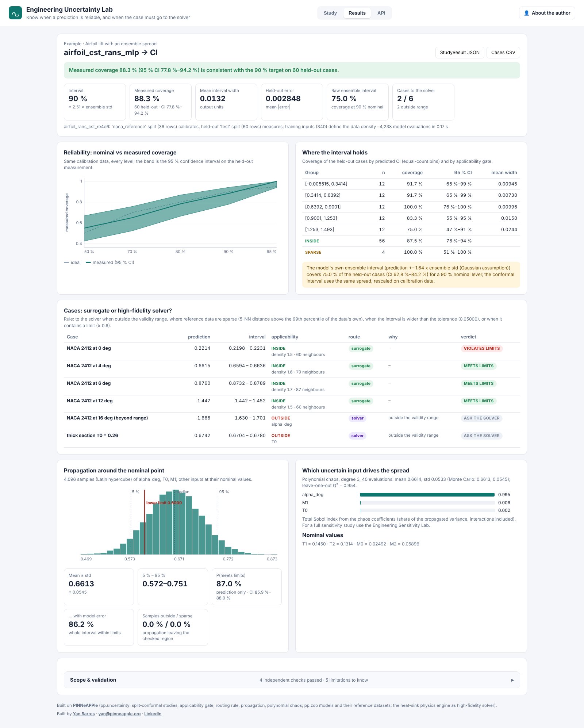Click the Held-out error 0.002848 card
The width and height of the screenshot is (584, 728).
[292, 102]
